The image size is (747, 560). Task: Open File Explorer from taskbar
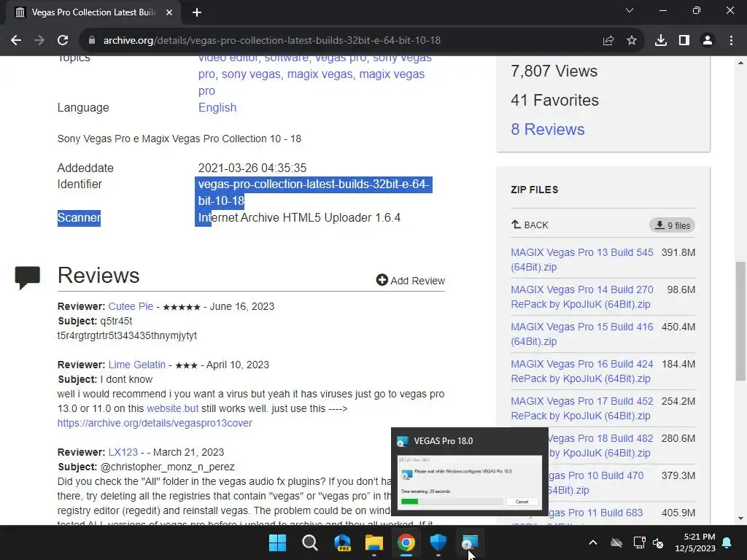[x=374, y=542]
